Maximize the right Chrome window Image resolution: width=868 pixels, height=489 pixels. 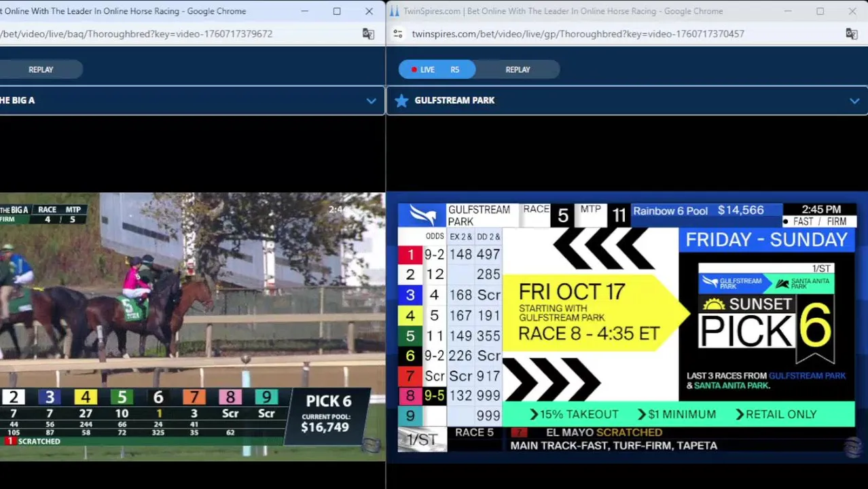click(x=820, y=11)
